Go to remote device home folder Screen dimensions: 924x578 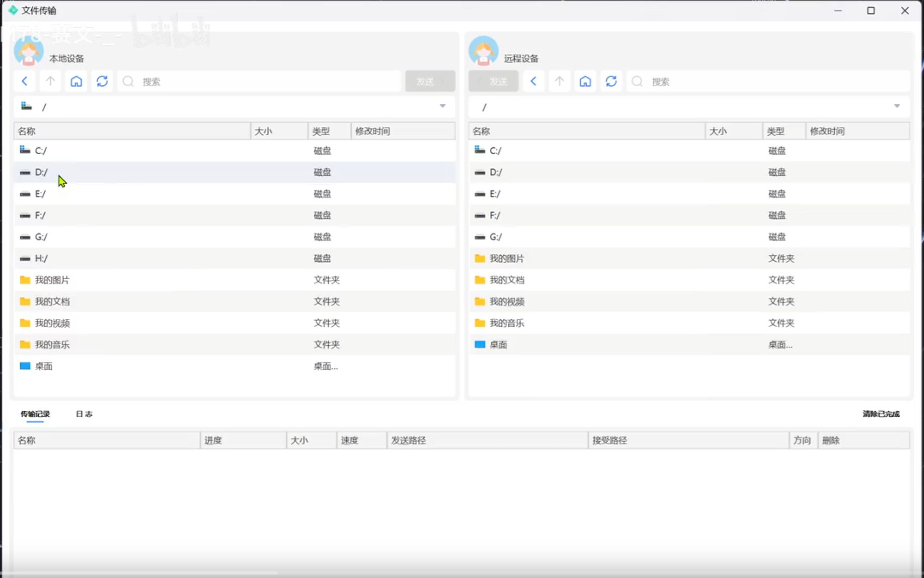[x=585, y=81]
